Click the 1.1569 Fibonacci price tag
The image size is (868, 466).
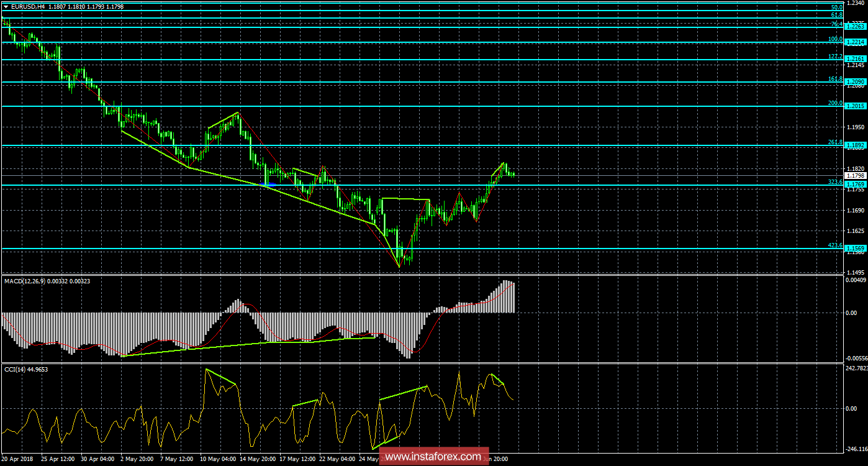855,248
